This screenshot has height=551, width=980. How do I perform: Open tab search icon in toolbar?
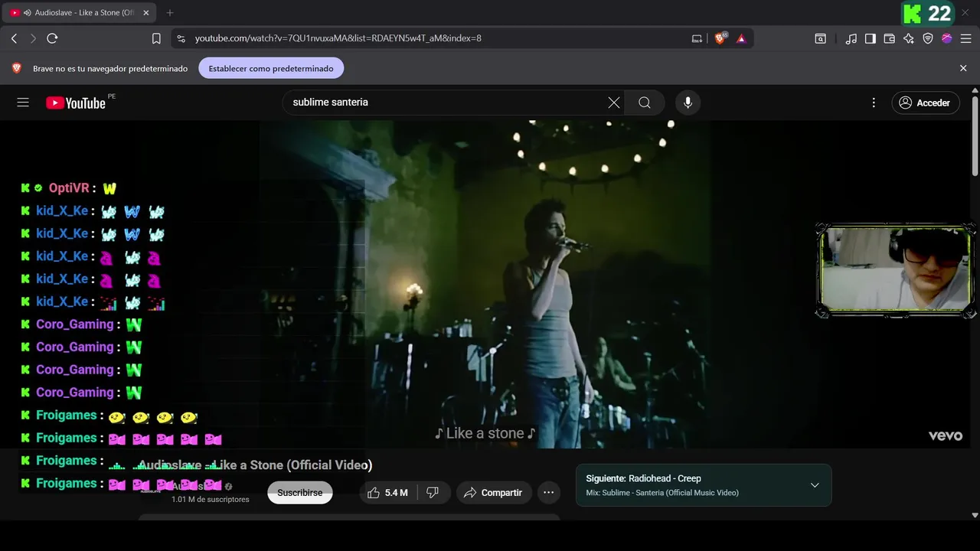[820, 38]
